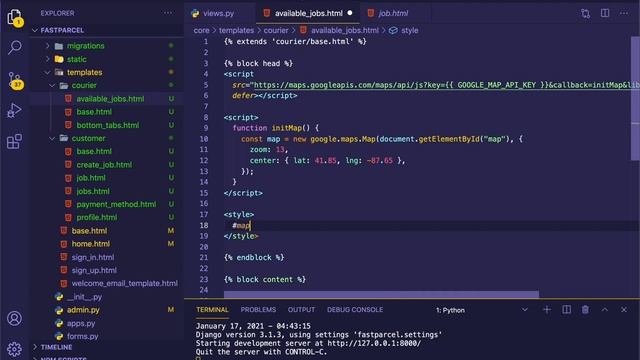640x360 pixels.
Task: Open welcome_email_template.html file
Action: click(x=124, y=283)
